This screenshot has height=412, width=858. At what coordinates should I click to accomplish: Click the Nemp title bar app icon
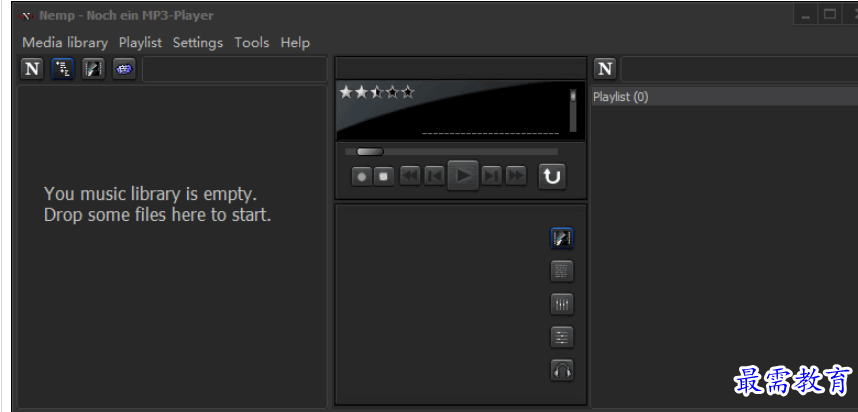click(26, 16)
